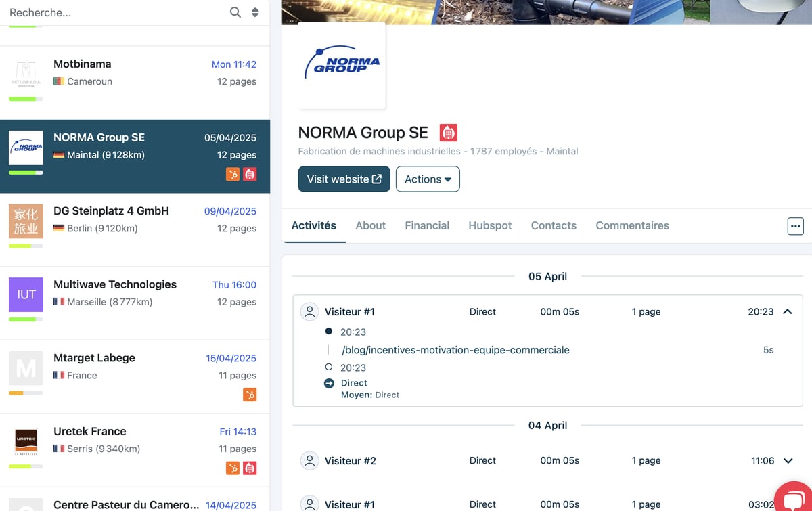Click the red icon beside NORMA Group SE title
Viewport: 812px width, 511px height.
tap(448, 132)
